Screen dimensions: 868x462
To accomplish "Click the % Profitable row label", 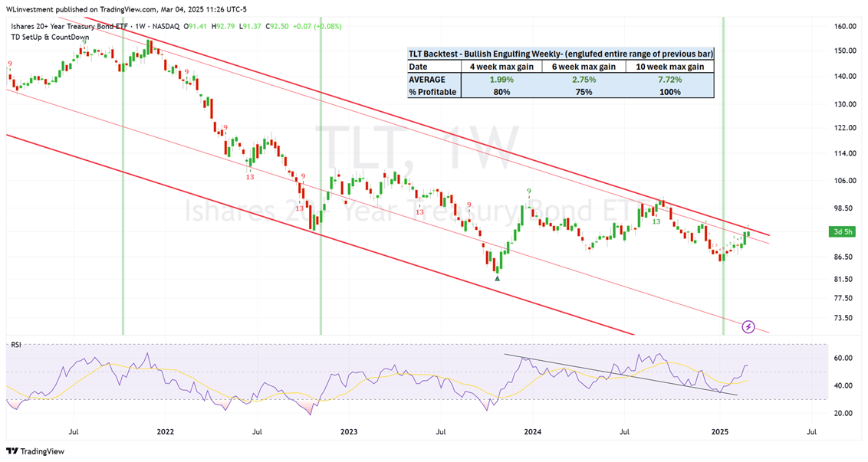I will click(x=434, y=92).
